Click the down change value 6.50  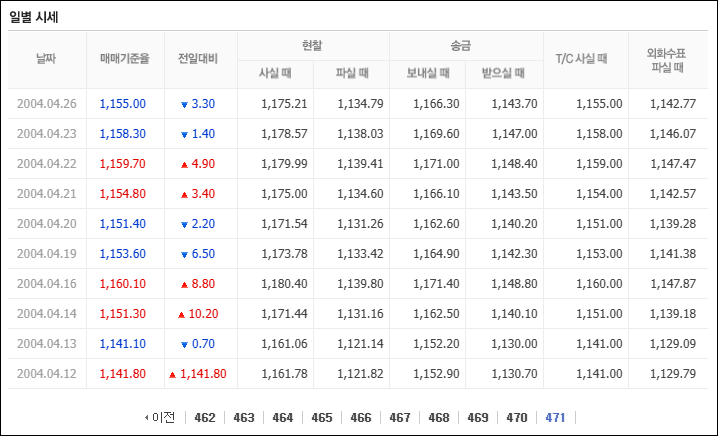(203, 254)
